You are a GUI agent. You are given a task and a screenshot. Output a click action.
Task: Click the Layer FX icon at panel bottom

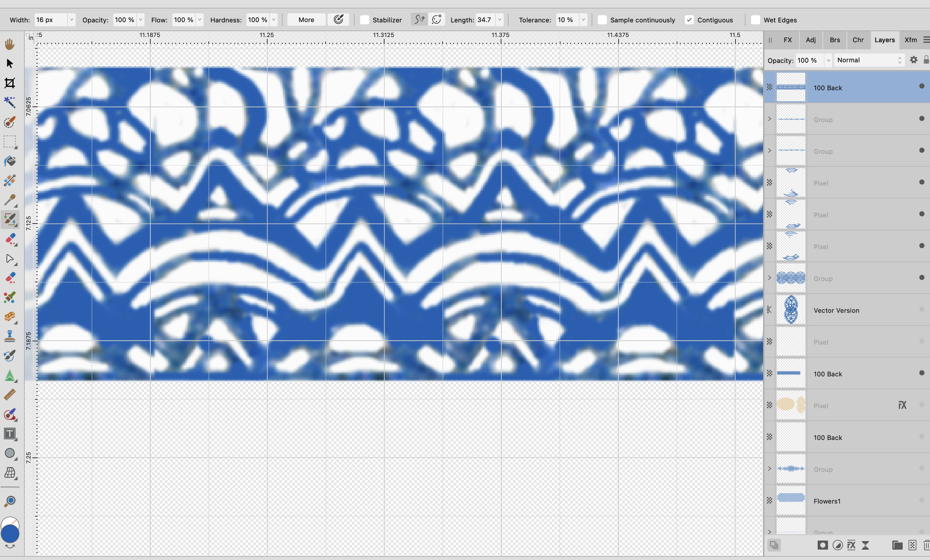(851, 545)
